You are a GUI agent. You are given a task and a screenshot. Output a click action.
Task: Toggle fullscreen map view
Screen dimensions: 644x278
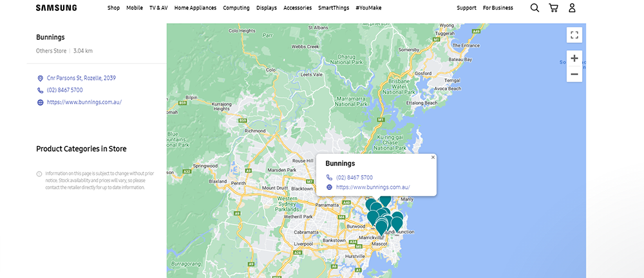pos(574,35)
